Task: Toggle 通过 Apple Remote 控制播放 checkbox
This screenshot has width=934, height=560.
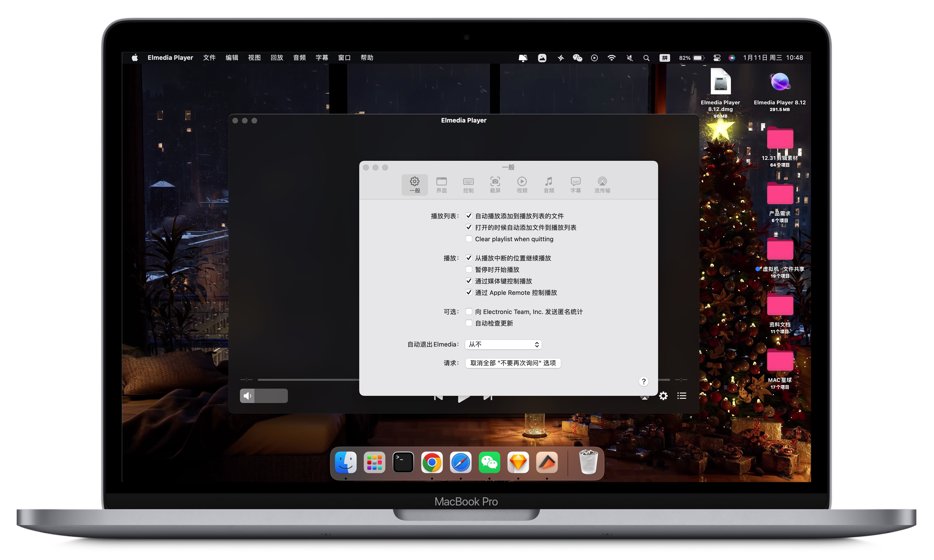Action: click(468, 292)
